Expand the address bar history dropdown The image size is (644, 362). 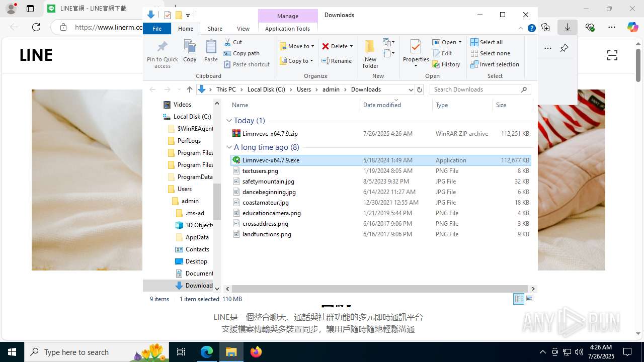411,89
